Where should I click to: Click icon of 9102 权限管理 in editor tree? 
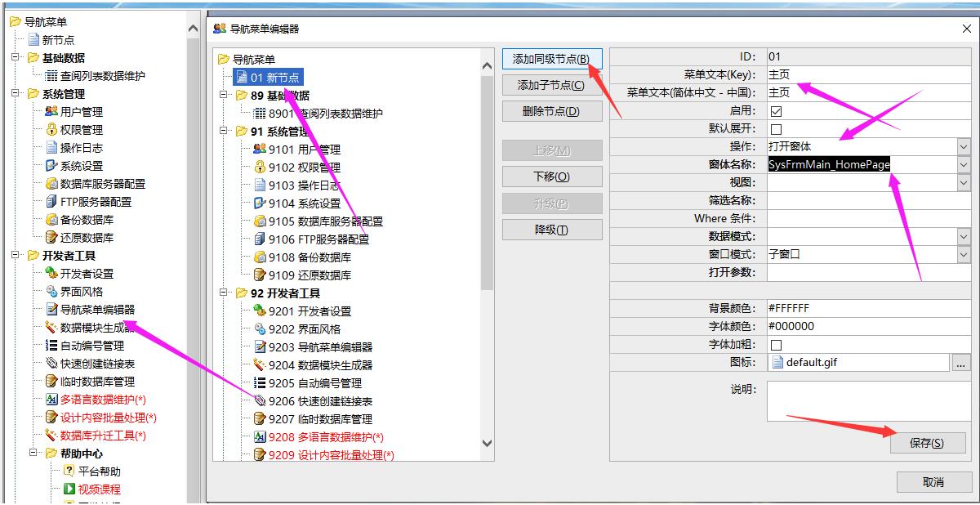pyautogui.click(x=260, y=168)
